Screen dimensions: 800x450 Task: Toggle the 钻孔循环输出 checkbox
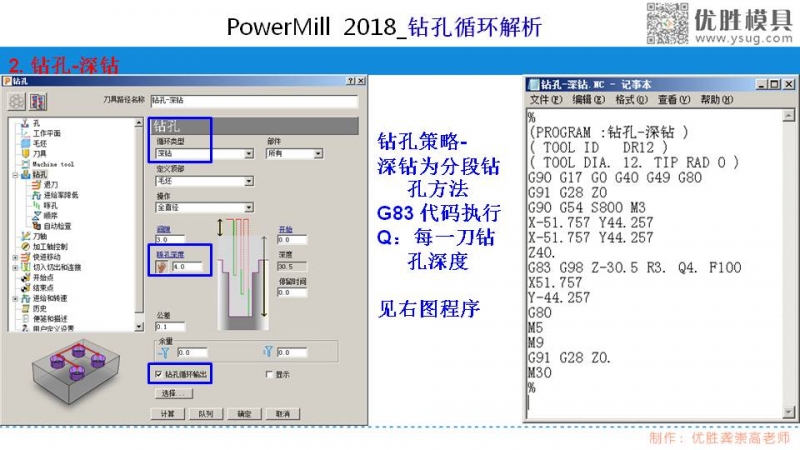159,375
